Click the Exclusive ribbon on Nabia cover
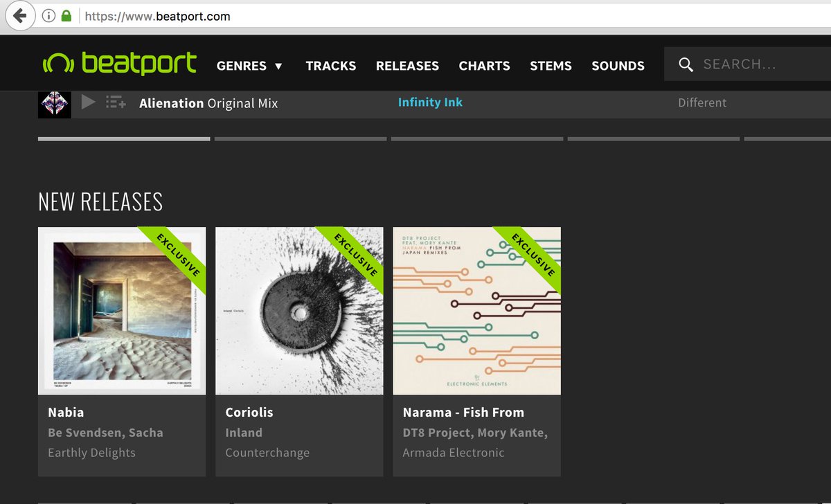 click(x=178, y=255)
